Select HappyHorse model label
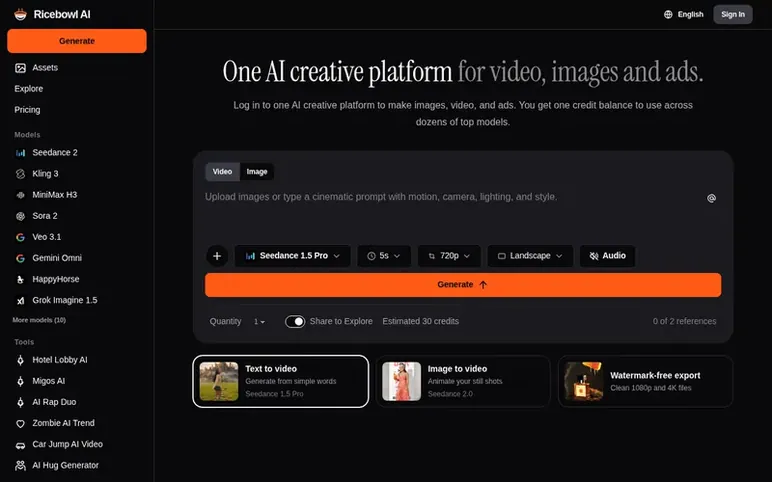772x482 pixels. click(56, 279)
